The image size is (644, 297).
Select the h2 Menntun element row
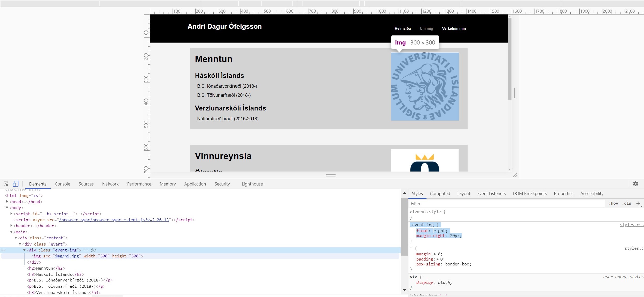coord(46,268)
